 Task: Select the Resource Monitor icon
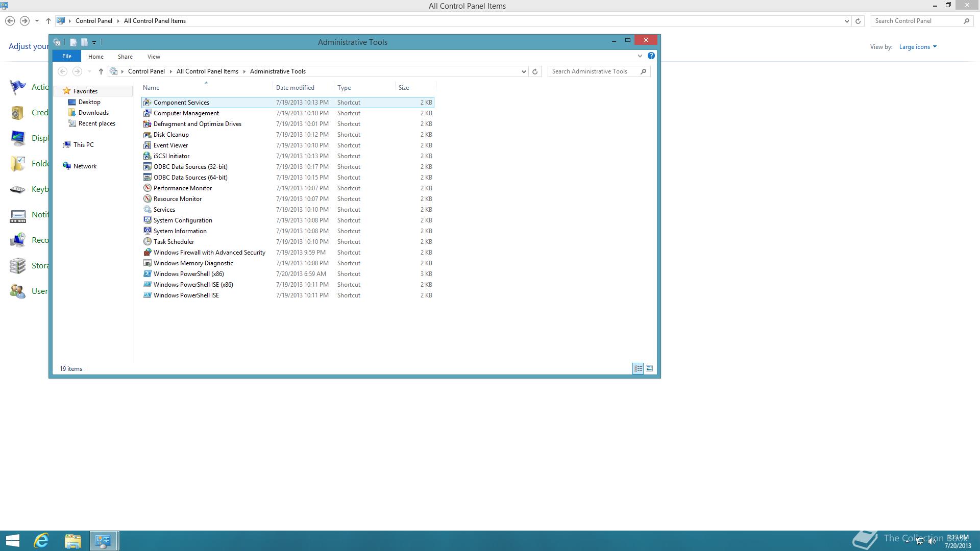148,199
